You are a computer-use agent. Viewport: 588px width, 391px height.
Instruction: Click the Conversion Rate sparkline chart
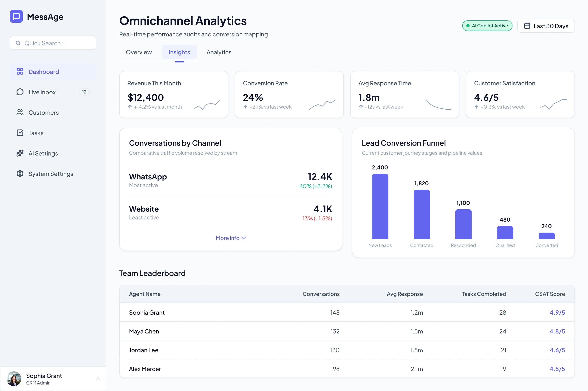coord(322,104)
